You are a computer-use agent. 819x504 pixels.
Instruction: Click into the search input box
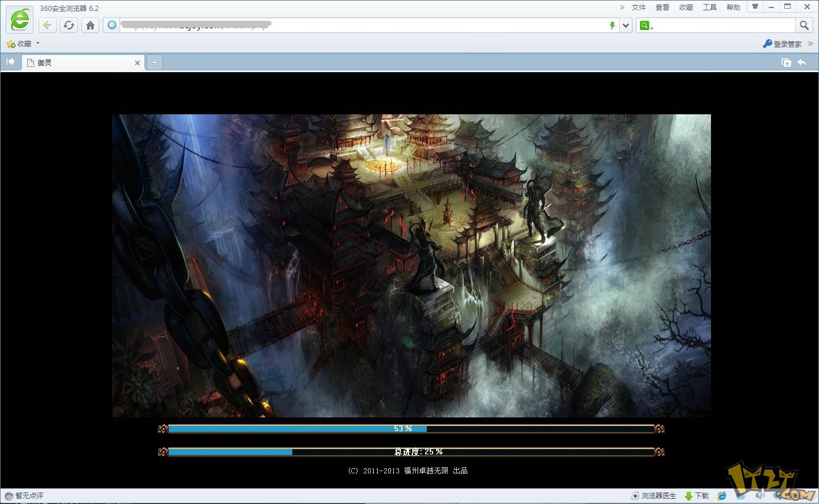coord(725,25)
